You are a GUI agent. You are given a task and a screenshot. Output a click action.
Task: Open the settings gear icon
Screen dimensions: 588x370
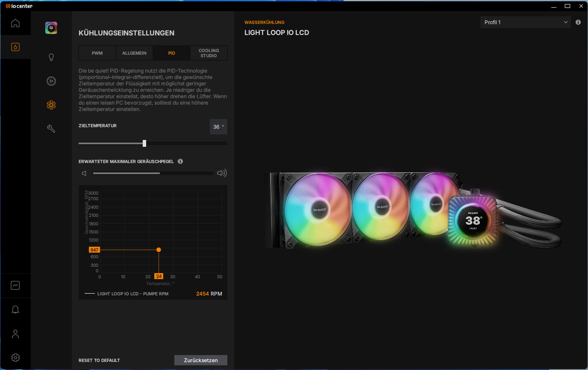pyautogui.click(x=15, y=358)
